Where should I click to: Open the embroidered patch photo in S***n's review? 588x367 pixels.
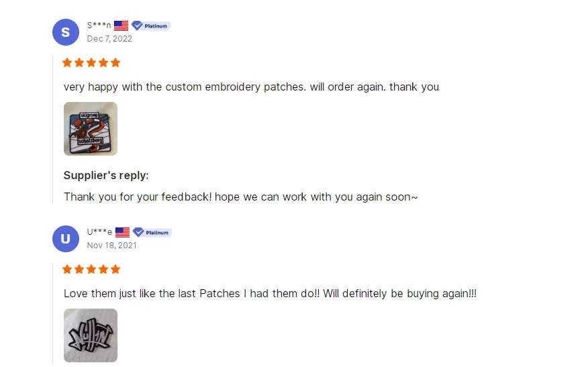(x=91, y=129)
